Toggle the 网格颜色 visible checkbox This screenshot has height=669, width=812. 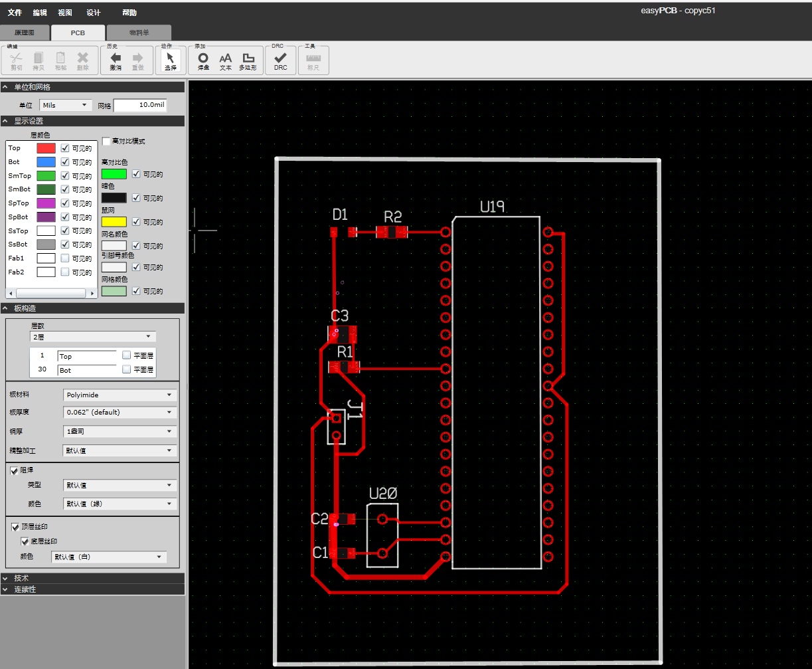click(x=136, y=291)
